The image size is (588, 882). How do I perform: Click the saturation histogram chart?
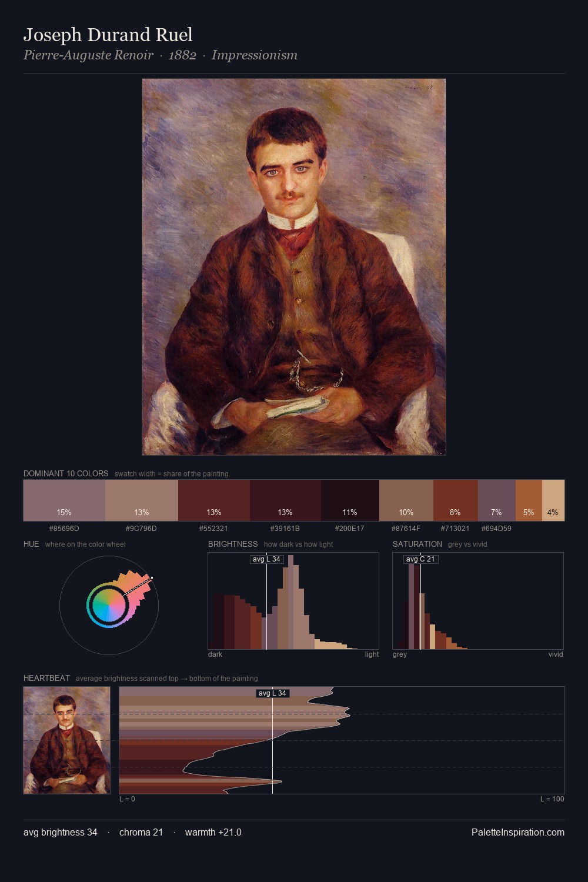pyautogui.click(x=478, y=601)
